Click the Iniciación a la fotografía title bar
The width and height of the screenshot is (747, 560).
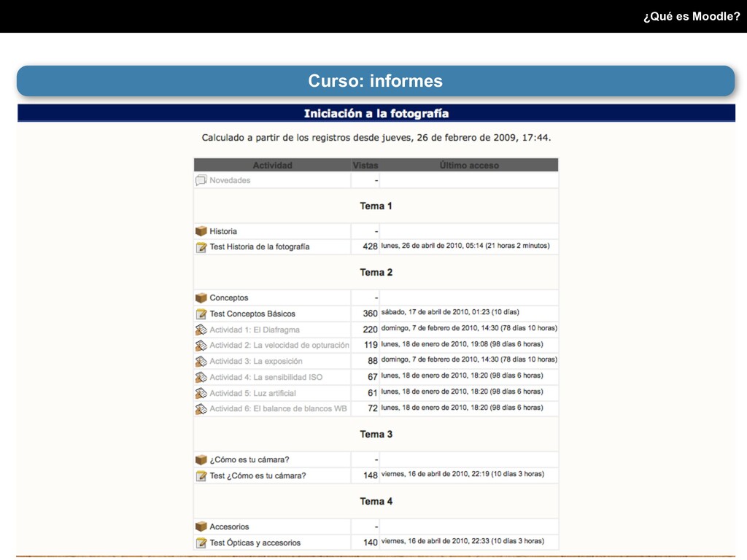tap(376, 113)
